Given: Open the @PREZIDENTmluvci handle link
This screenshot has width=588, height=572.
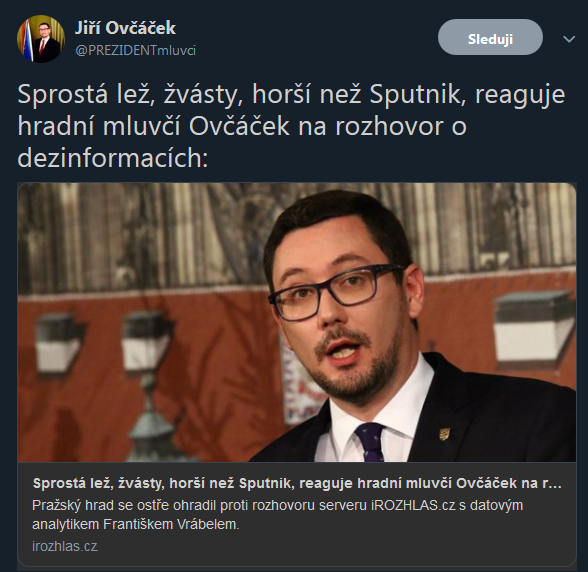Looking at the screenshot, I should click(x=135, y=51).
